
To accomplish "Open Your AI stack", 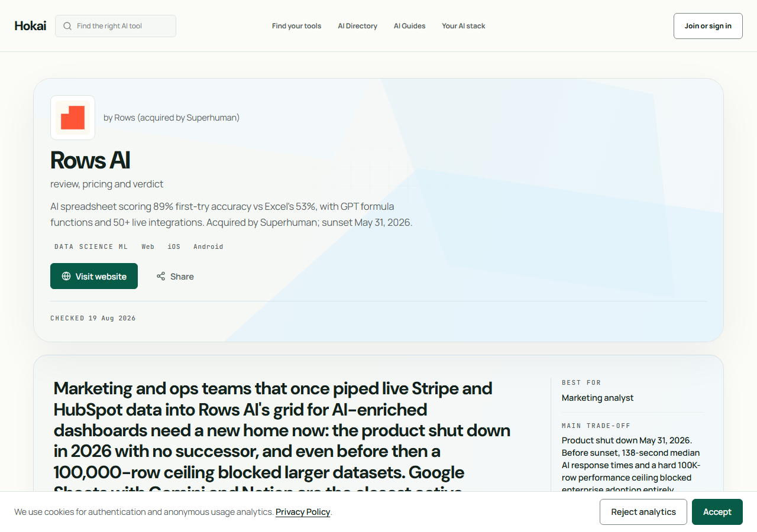I will point(463,26).
